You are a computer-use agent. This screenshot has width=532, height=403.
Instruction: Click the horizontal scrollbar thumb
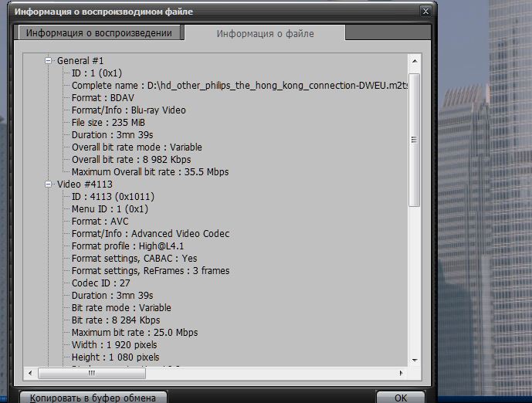tap(91, 372)
